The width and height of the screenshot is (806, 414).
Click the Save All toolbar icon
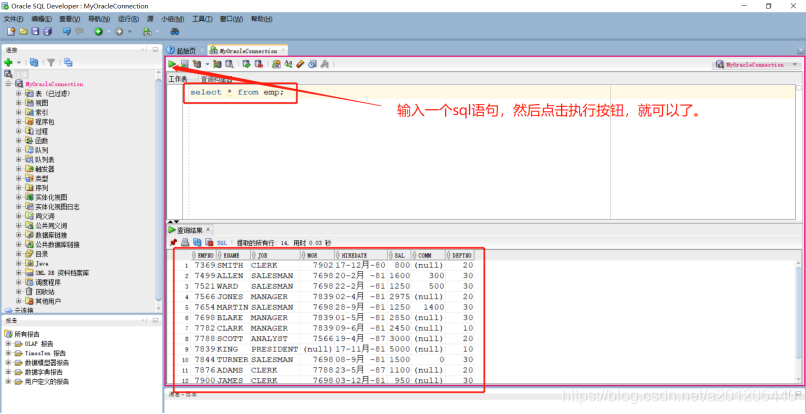click(48, 31)
